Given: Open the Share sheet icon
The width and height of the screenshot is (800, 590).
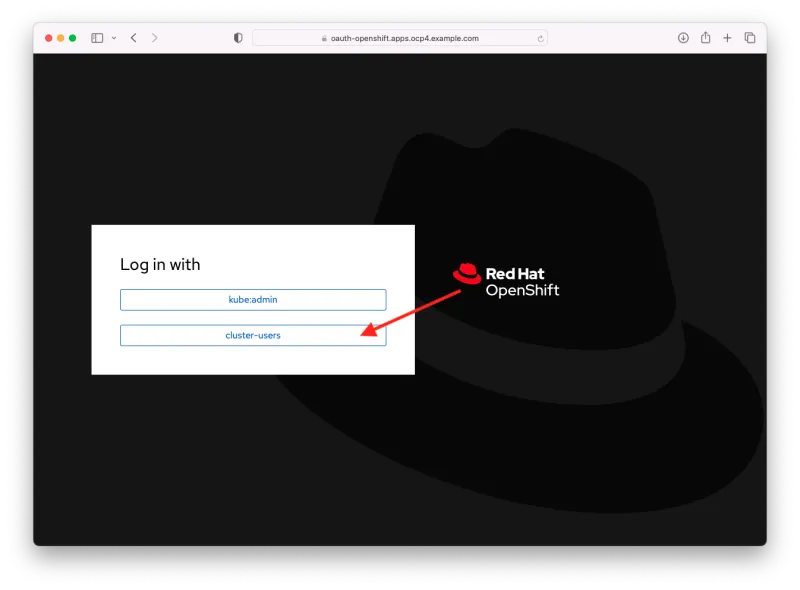Looking at the screenshot, I should 705,37.
